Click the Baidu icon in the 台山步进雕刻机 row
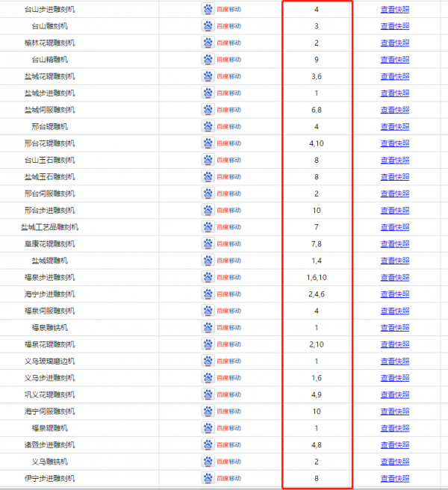 (x=208, y=10)
